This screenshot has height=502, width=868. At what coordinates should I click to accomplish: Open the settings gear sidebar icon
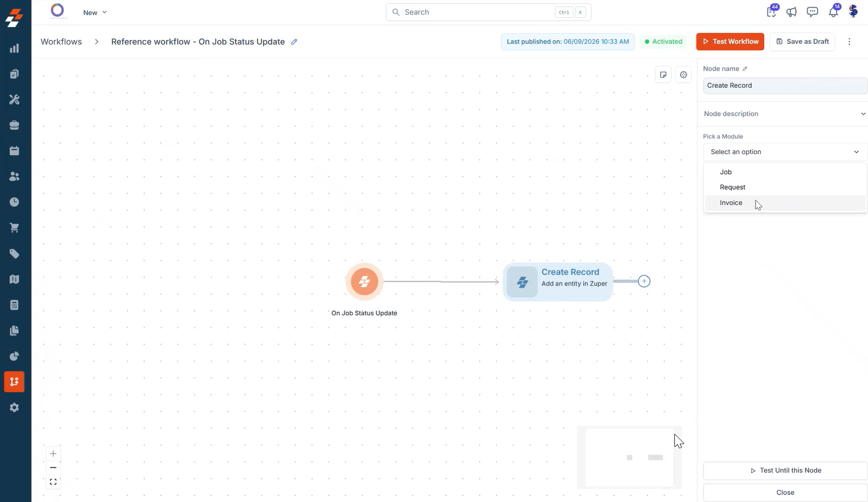pyautogui.click(x=15, y=407)
